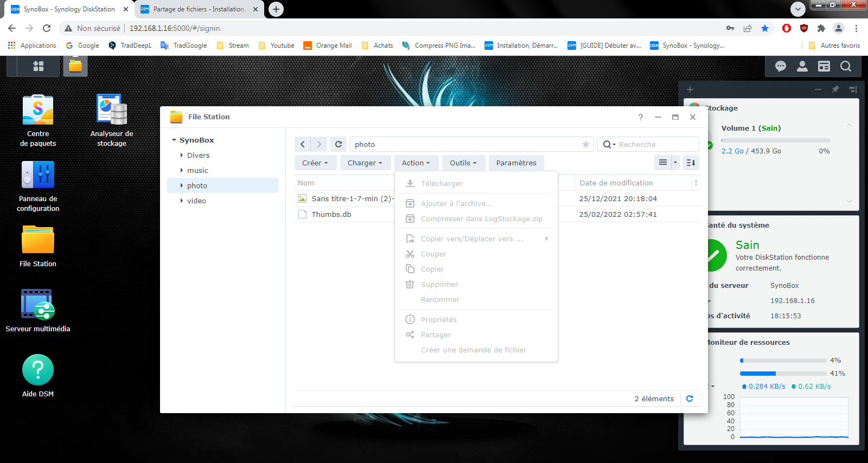Image resolution: width=868 pixels, height=463 pixels.
Task: Open the Charger dropdown button
Action: (x=365, y=163)
